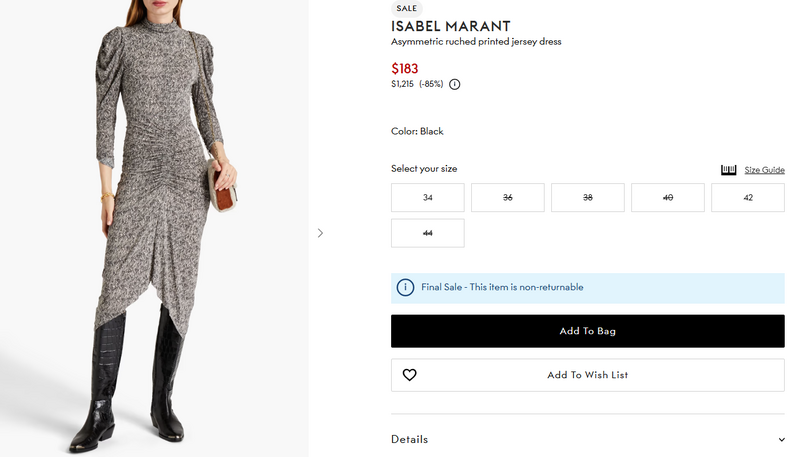Click the heart icon on wish list button

[x=409, y=375]
